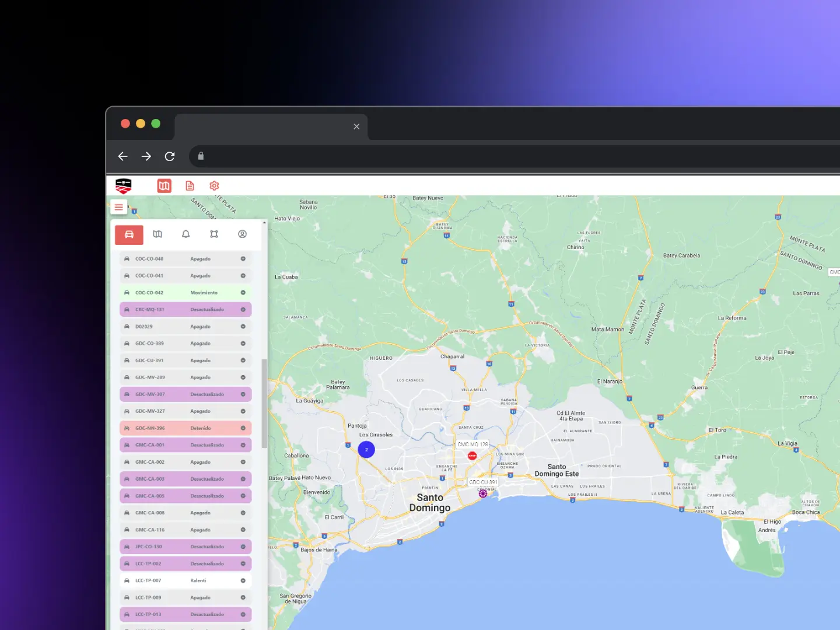Viewport: 840px width, 630px height.
Task: Expand the COC-CO-040 row chevron
Action: pos(243,259)
